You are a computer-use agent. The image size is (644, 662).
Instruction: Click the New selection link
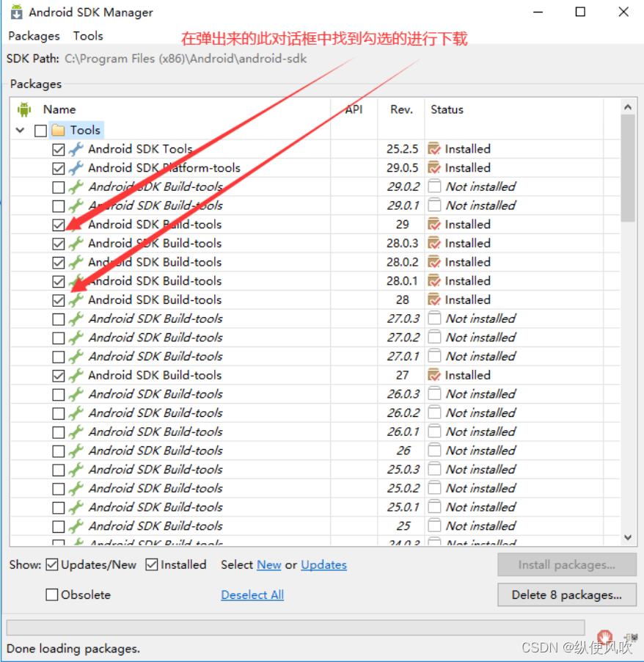pyautogui.click(x=269, y=564)
